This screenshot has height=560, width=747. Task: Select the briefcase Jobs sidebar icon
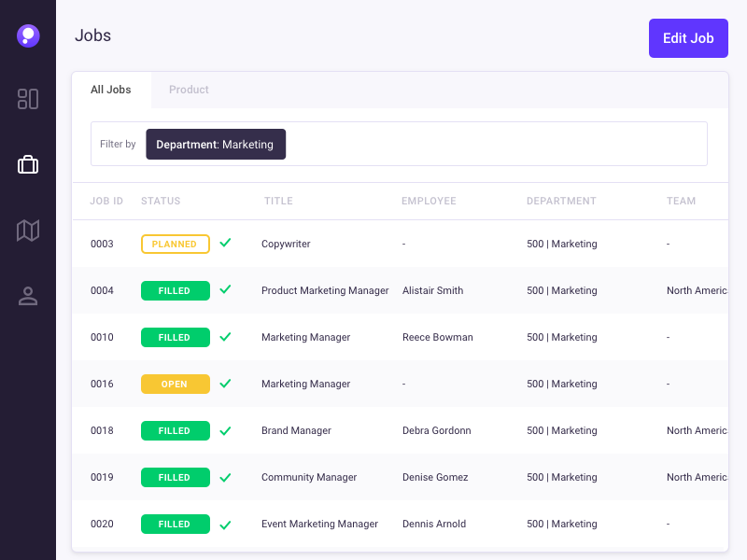coord(28,165)
